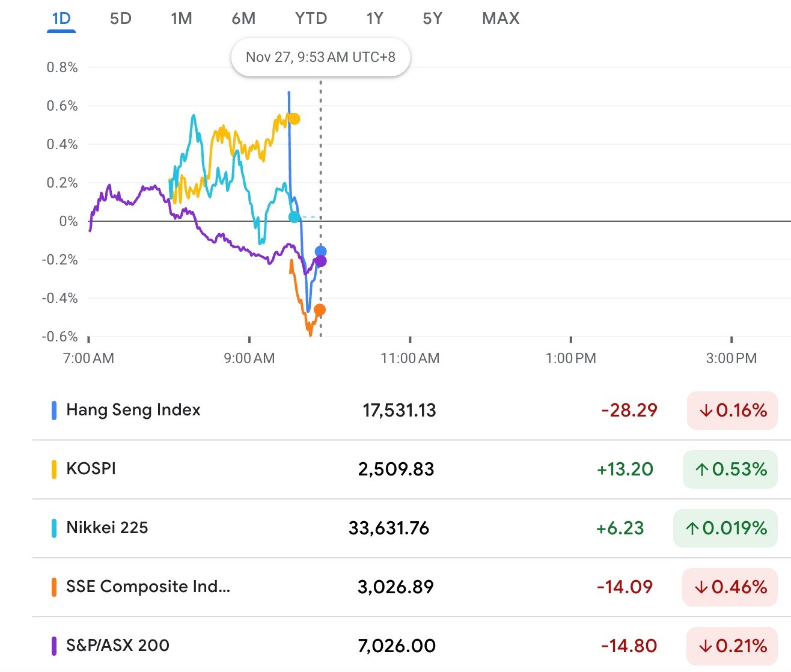Click the SSE Composite change -14.09
The width and height of the screenshot is (791, 672).
pos(625,587)
